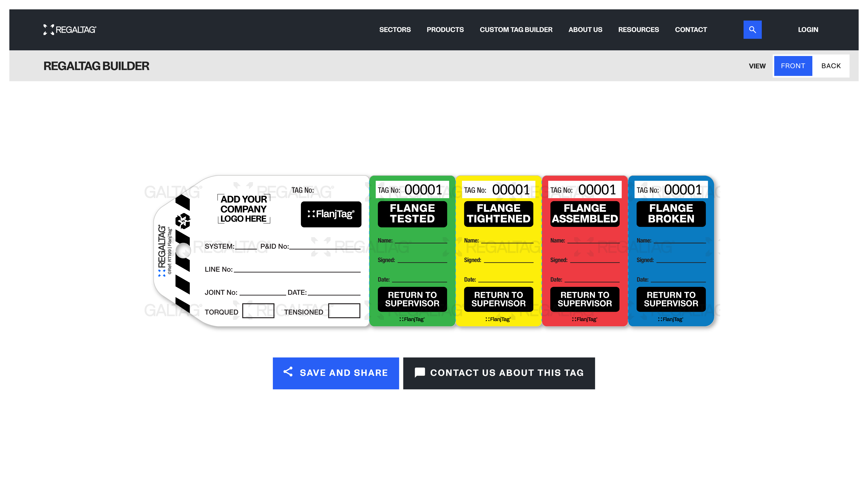Viewport: 868px width, 502px height.
Task: Click the share icon on Save and Share
Action: point(288,372)
